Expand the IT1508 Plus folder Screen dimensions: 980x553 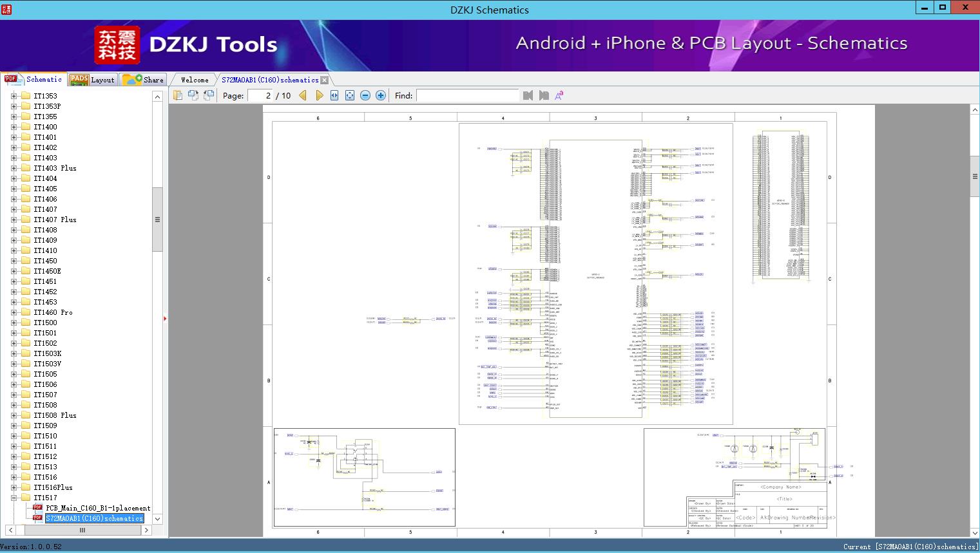14,415
